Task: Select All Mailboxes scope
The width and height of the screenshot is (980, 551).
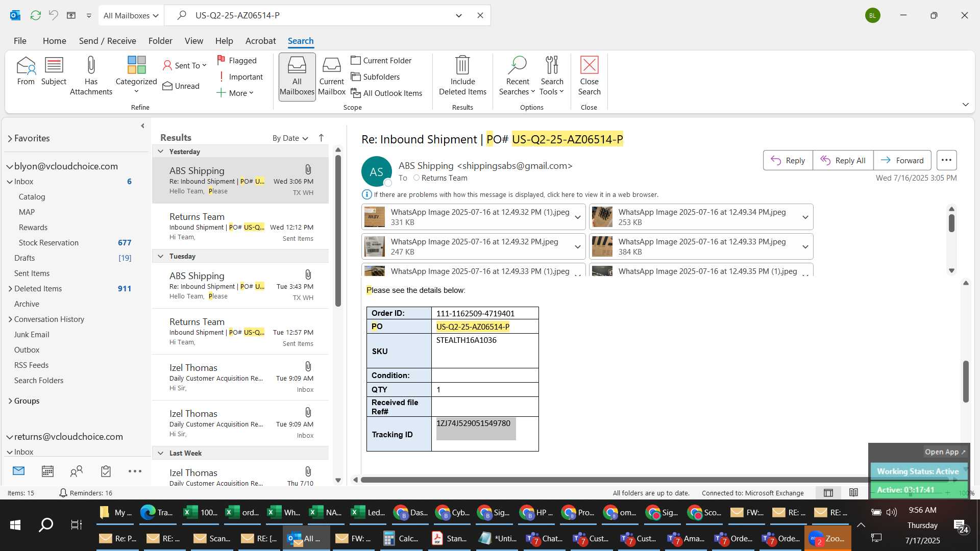Action: pyautogui.click(x=297, y=77)
